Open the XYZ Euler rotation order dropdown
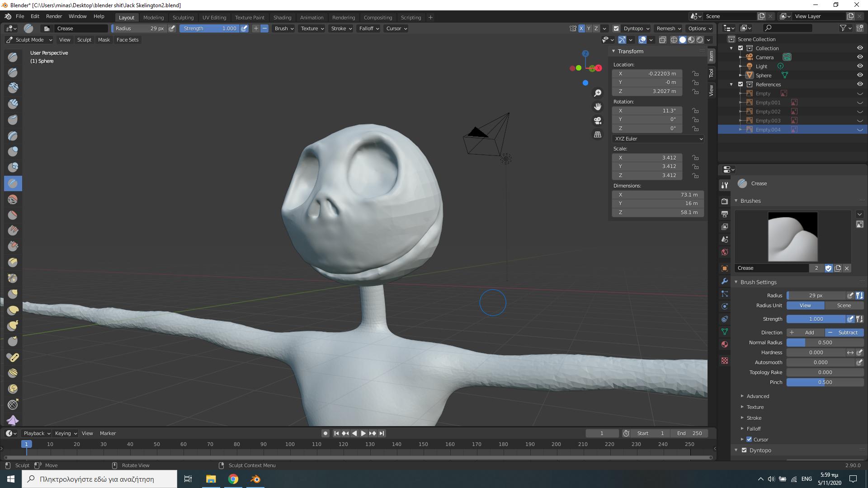 click(x=658, y=139)
